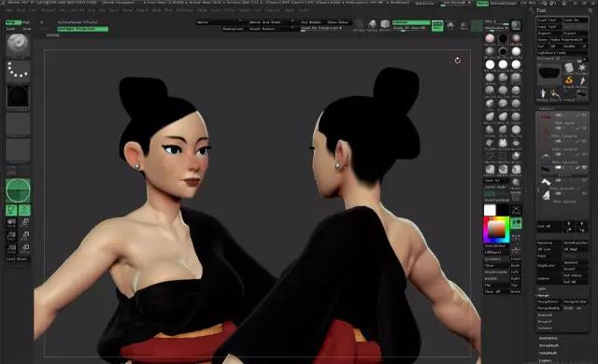The height and width of the screenshot is (364, 598).
Task: Click the cube icon in the top shelf
Action: pos(385,24)
